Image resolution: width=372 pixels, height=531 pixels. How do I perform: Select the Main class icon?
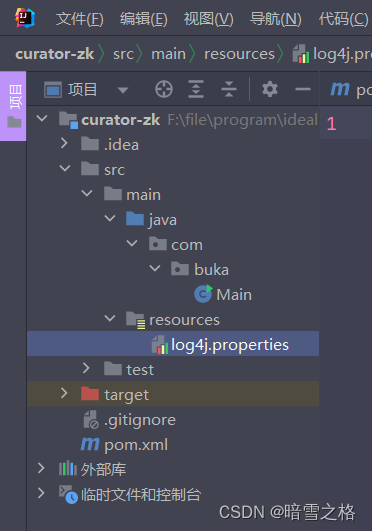point(203,294)
